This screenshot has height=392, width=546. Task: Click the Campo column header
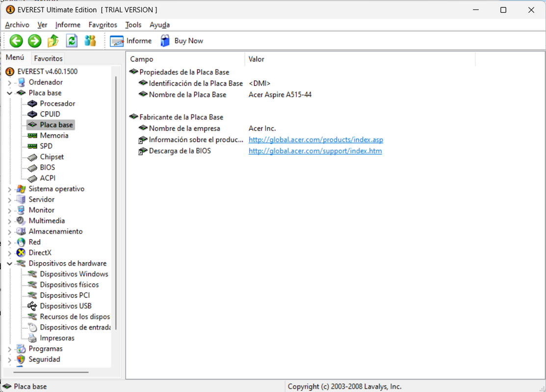coord(185,59)
